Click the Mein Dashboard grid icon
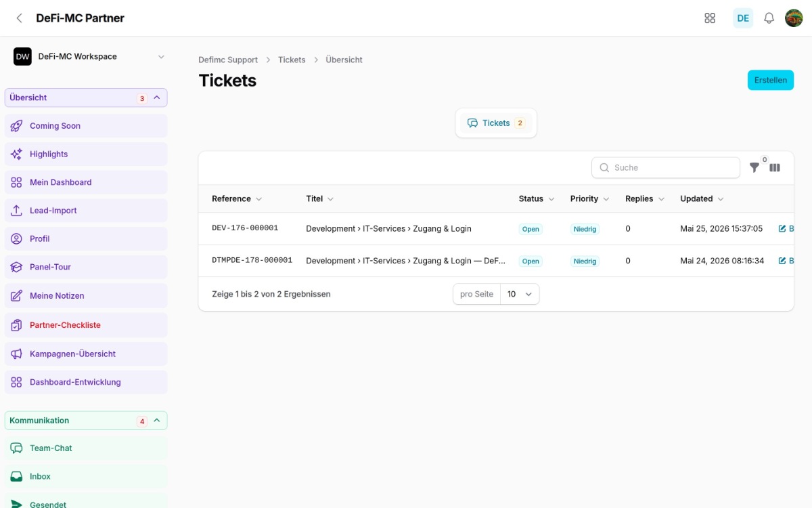 tap(17, 182)
